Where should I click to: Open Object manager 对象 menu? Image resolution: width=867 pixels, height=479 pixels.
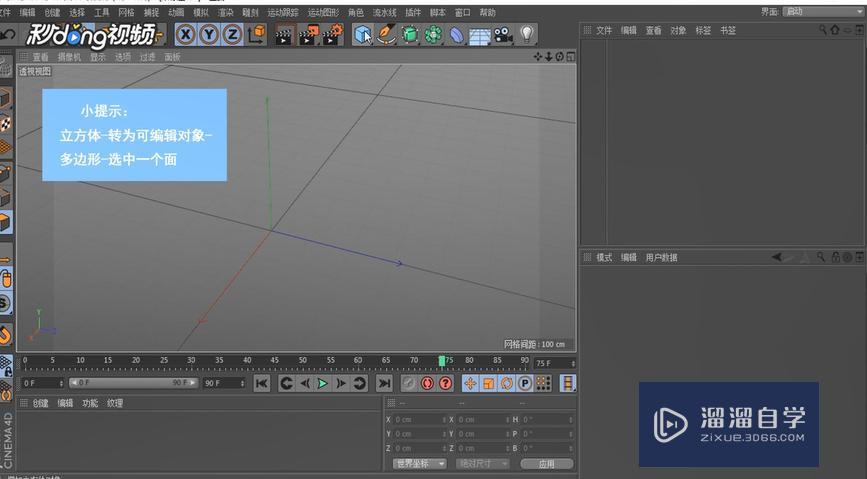(x=678, y=30)
